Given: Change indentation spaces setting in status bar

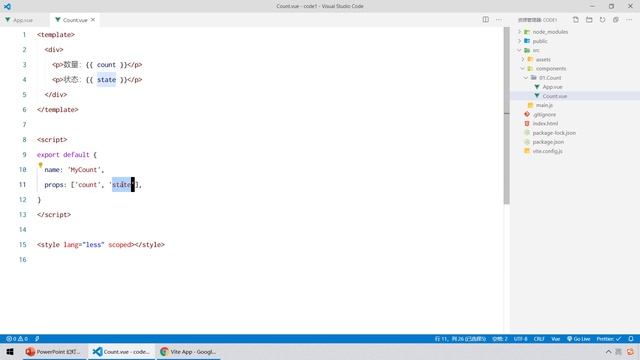Looking at the screenshot, I should pyautogui.click(x=500, y=339).
